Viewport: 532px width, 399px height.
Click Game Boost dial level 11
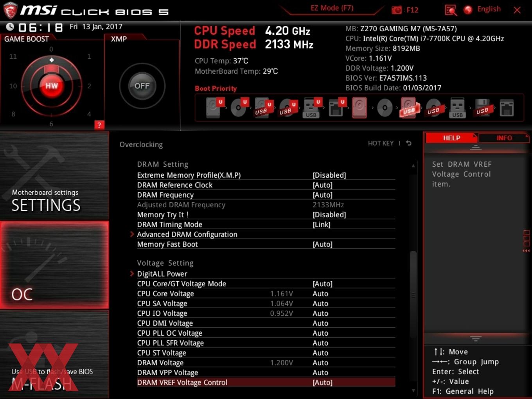13,56
